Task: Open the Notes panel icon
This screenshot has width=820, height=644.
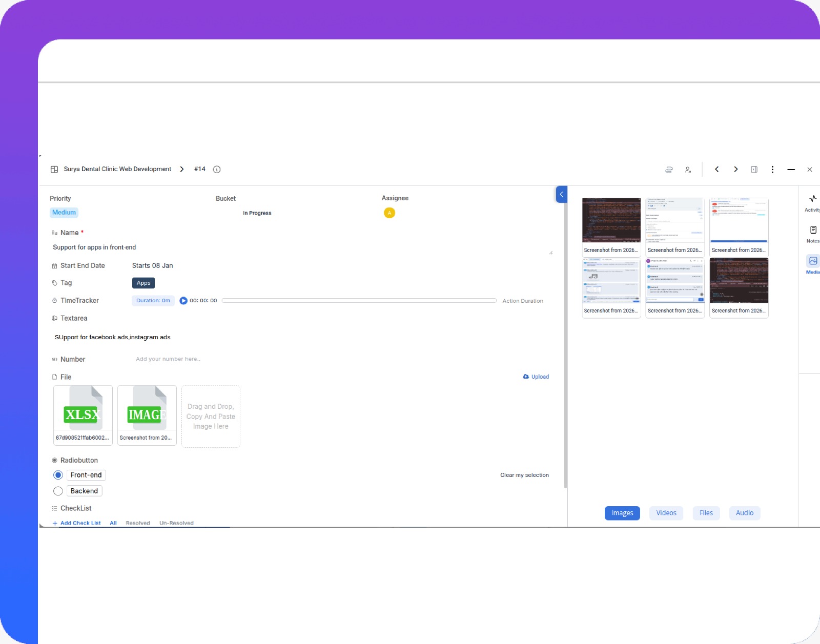Action: tap(813, 230)
